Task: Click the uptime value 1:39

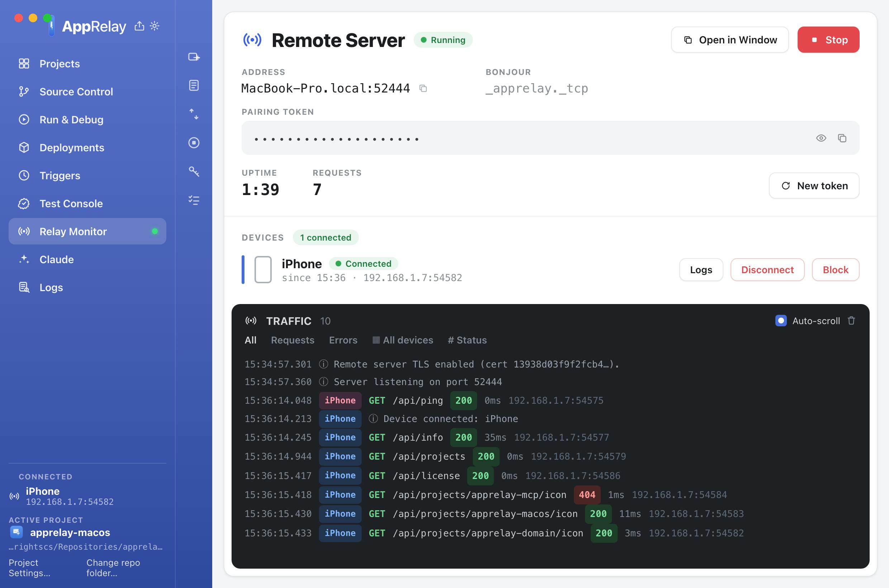Action: (261, 189)
